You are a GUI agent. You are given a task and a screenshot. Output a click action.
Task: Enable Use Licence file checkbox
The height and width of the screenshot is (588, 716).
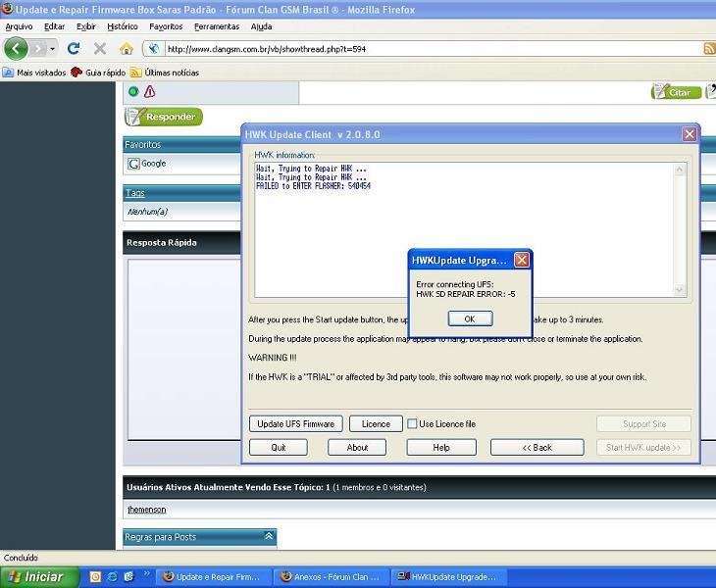412,423
